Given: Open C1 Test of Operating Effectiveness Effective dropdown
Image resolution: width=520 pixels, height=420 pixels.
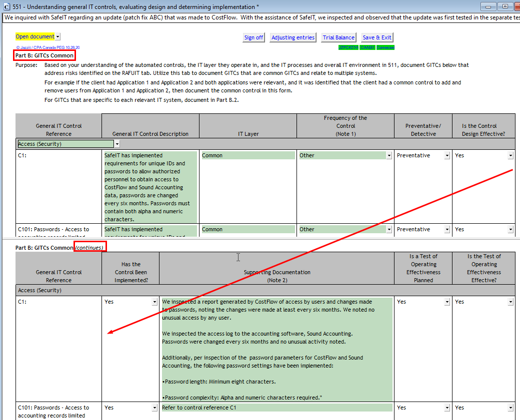Looking at the screenshot, I should point(510,302).
